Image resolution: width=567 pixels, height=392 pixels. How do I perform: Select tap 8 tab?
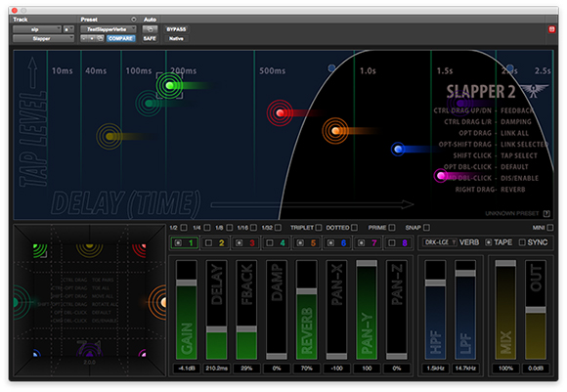point(398,242)
